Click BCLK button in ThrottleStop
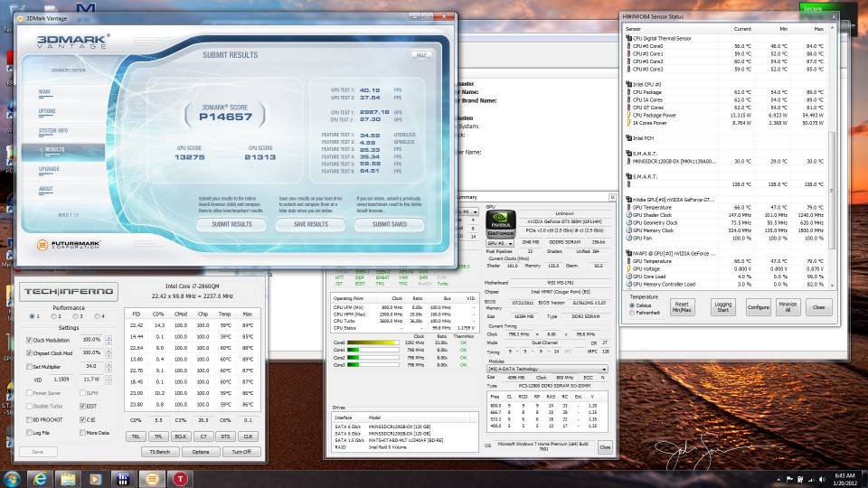The width and height of the screenshot is (868, 488). tap(181, 436)
